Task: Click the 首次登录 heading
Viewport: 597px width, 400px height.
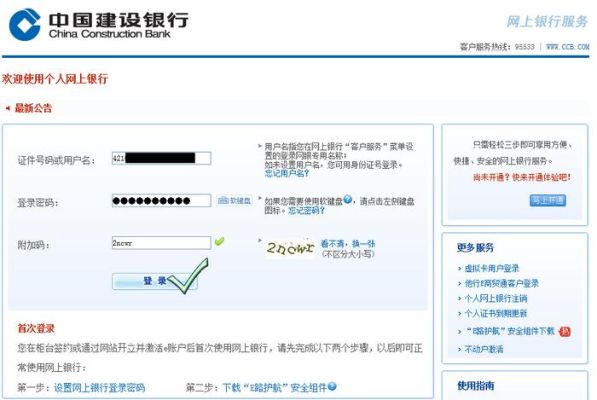Action: (x=36, y=328)
